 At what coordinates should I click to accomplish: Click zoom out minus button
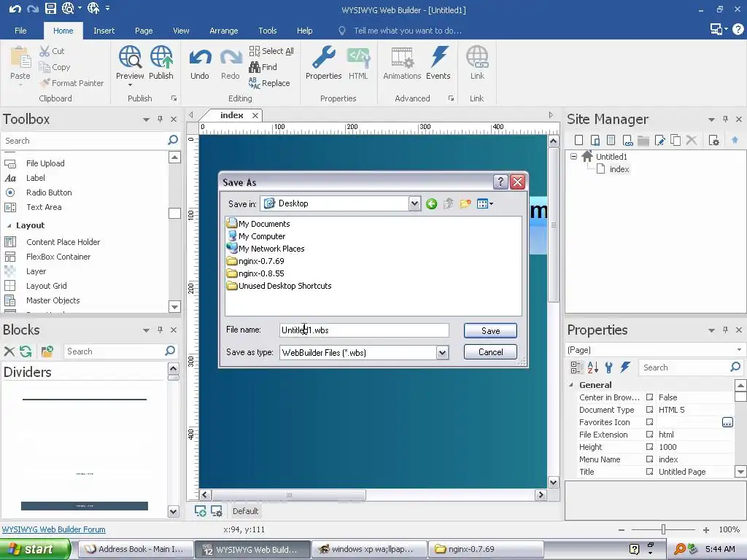622,529
